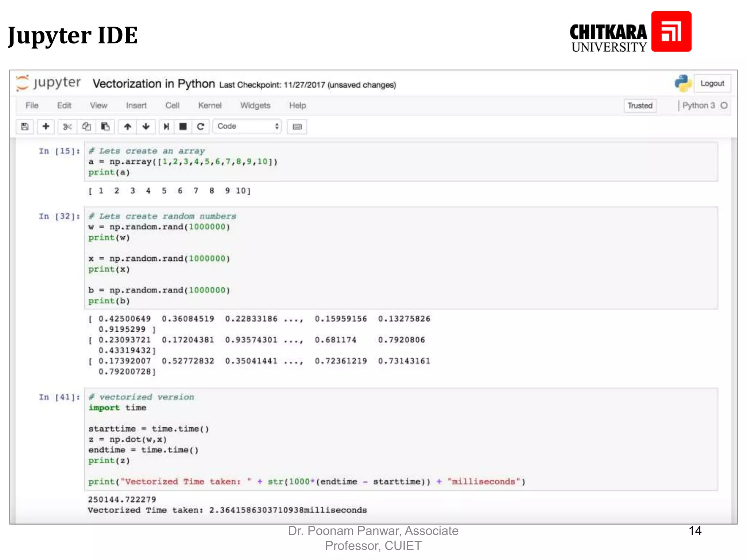Click the Logout button
747x560 pixels.
(x=712, y=83)
